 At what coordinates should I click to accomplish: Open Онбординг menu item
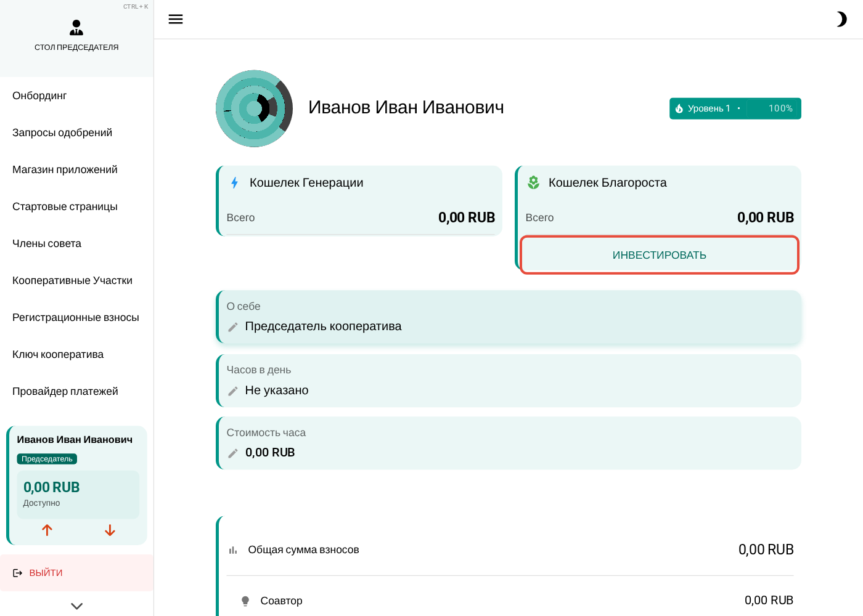[76, 95]
